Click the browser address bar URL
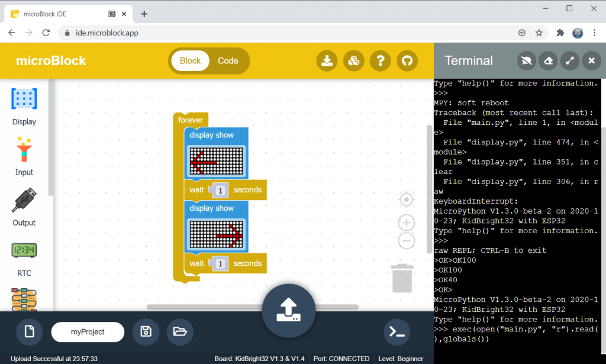Screen dimensions: 606x364 (107, 33)
